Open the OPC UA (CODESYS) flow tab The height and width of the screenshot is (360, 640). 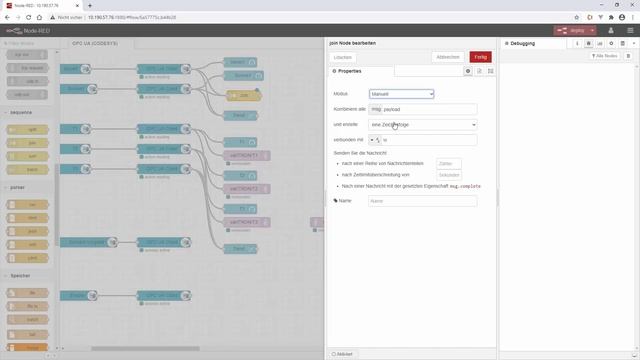pyautogui.click(x=95, y=43)
